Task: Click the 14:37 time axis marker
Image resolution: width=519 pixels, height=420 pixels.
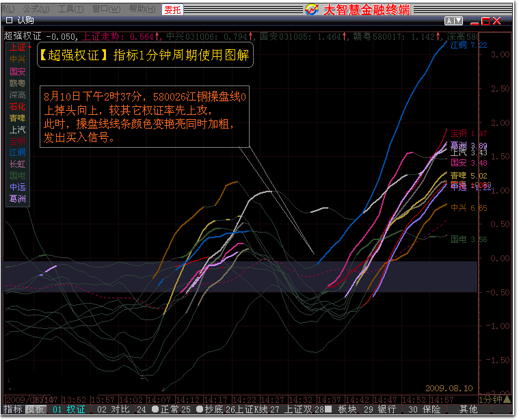Action: (330, 399)
